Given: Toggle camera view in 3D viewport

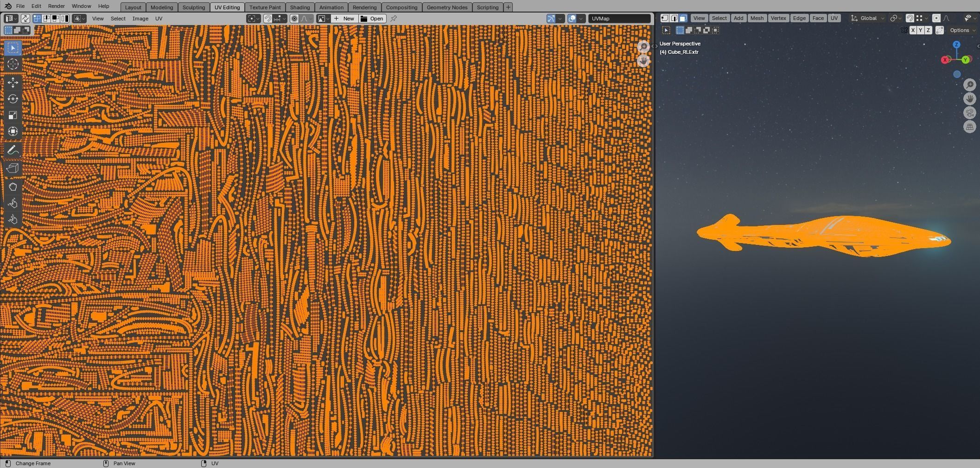Looking at the screenshot, I should [970, 113].
